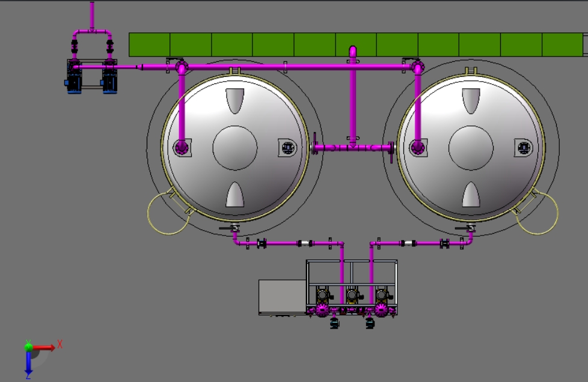This screenshot has width=588, height=382.
Task: Select the last full green panel at right end
Action: click(563, 44)
